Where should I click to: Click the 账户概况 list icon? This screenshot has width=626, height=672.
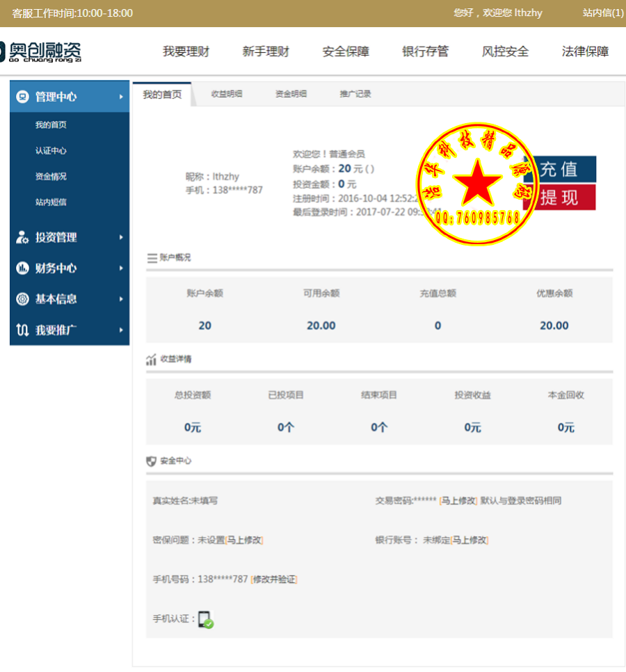coord(152,258)
